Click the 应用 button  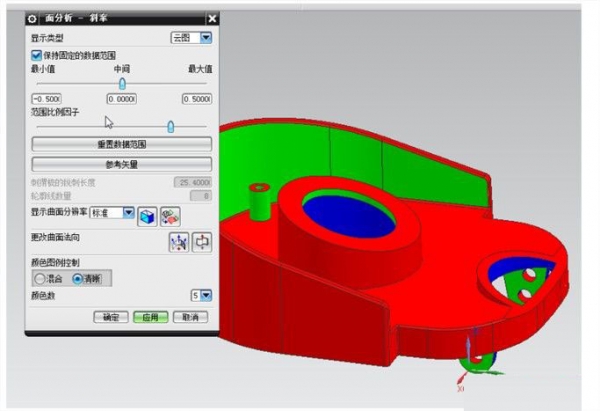click(150, 317)
